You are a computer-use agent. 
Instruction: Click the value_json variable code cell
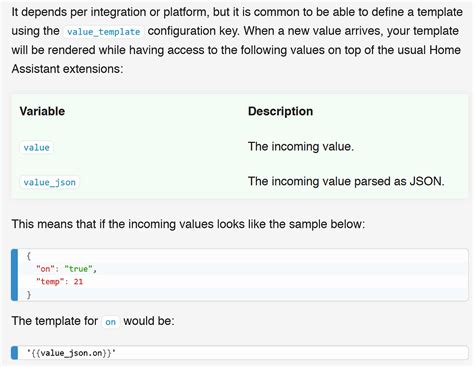click(x=49, y=182)
